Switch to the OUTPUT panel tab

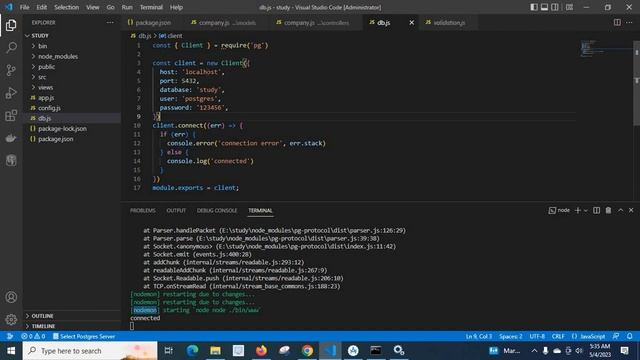click(x=176, y=211)
